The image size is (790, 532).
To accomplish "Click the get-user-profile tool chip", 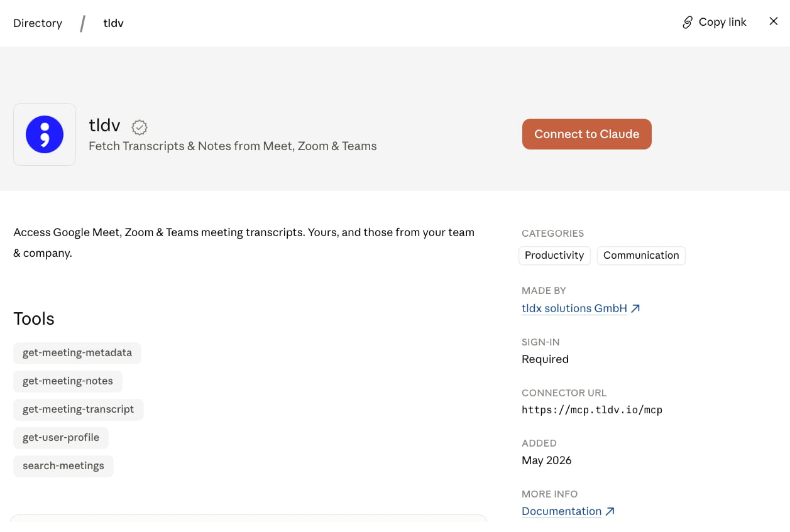I will point(61,438).
